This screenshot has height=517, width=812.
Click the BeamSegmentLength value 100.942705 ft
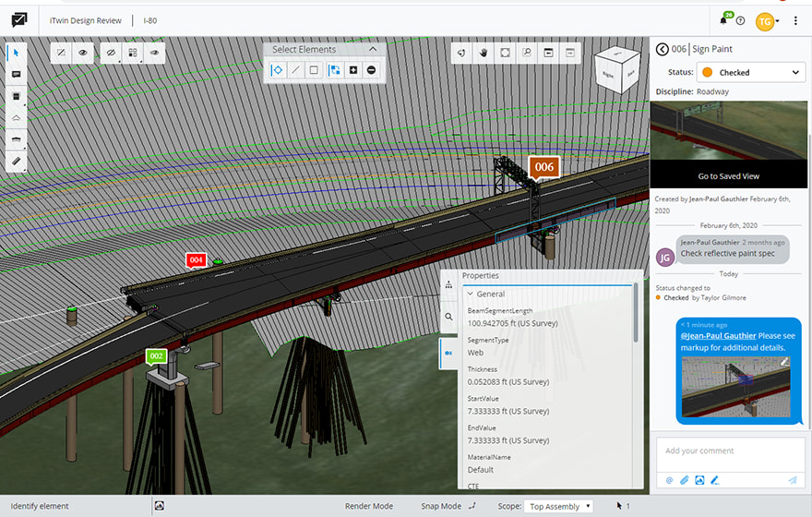[513, 323]
